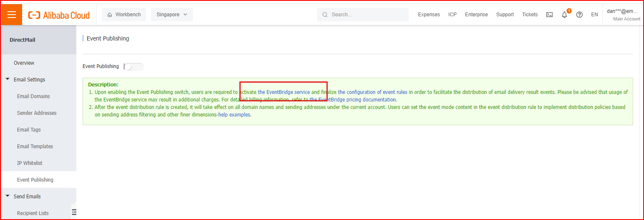
Task: Collapse the Email Settings section
Action: [8, 79]
